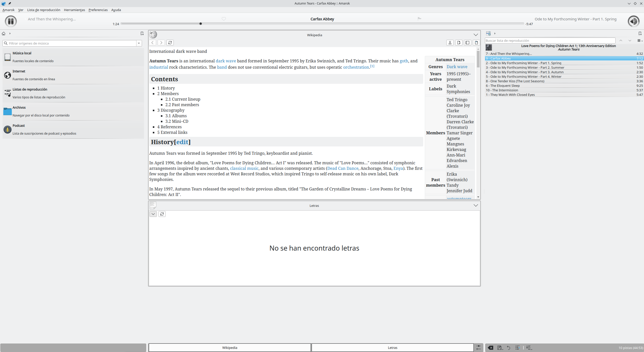Screen dimensions: 644x352
Task: Open the goth link
Action: 404,61
